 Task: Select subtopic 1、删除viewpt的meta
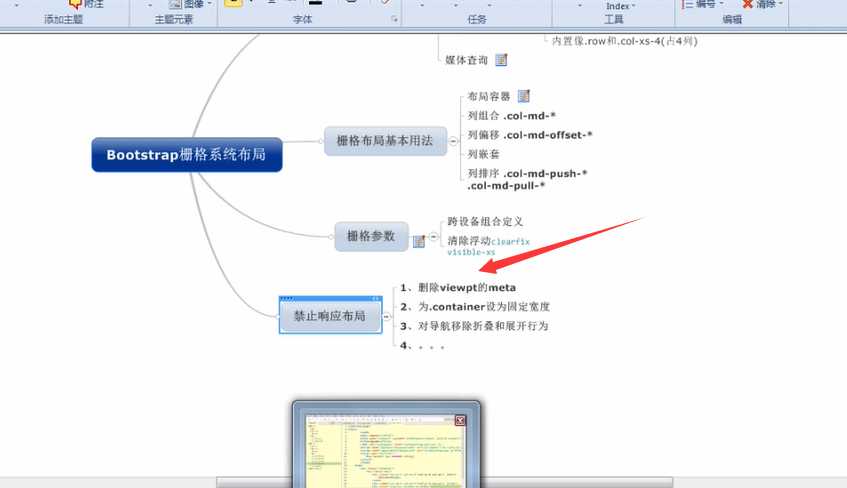(x=458, y=288)
